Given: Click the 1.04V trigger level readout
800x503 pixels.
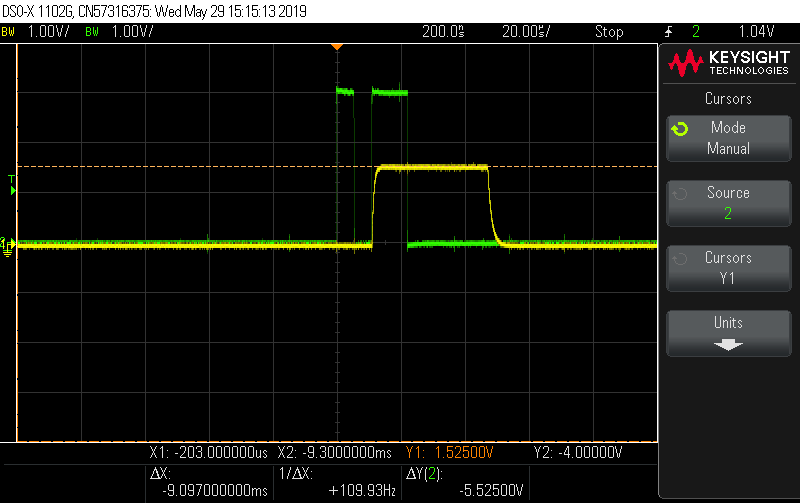Looking at the screenshot, I should [x=756, y=32].
